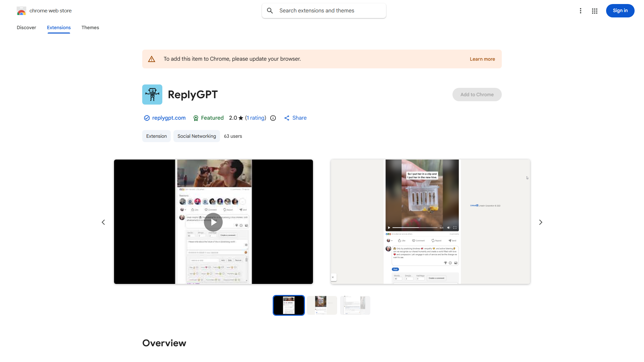Click the warning triangle icon in the banner

152,59
